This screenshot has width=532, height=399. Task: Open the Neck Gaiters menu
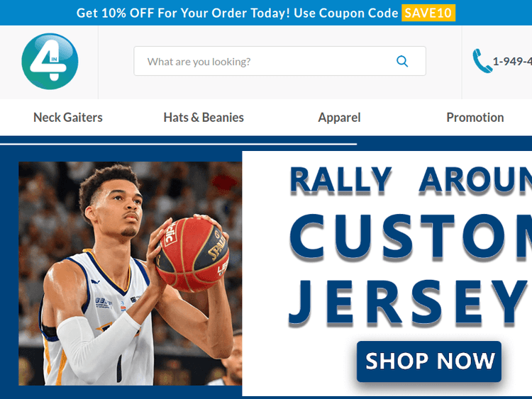68,118
